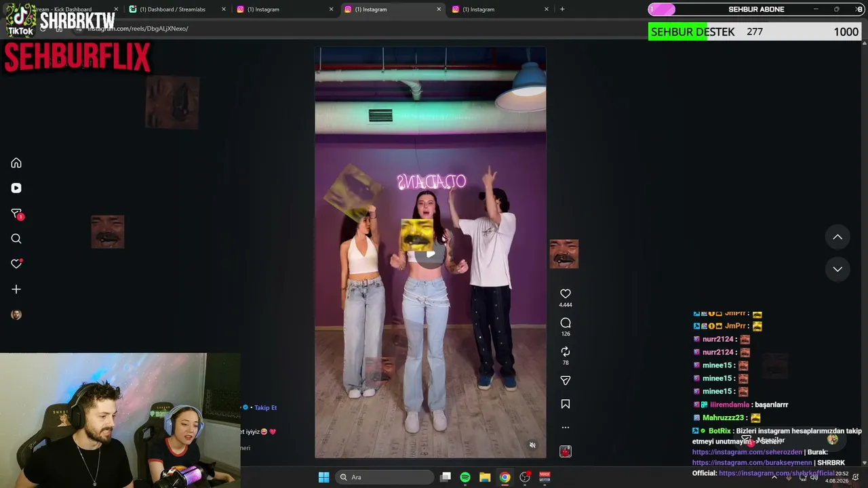Unmute the reel audio
The width and height of the screenshot is (868, 488).
click(532, 445)
